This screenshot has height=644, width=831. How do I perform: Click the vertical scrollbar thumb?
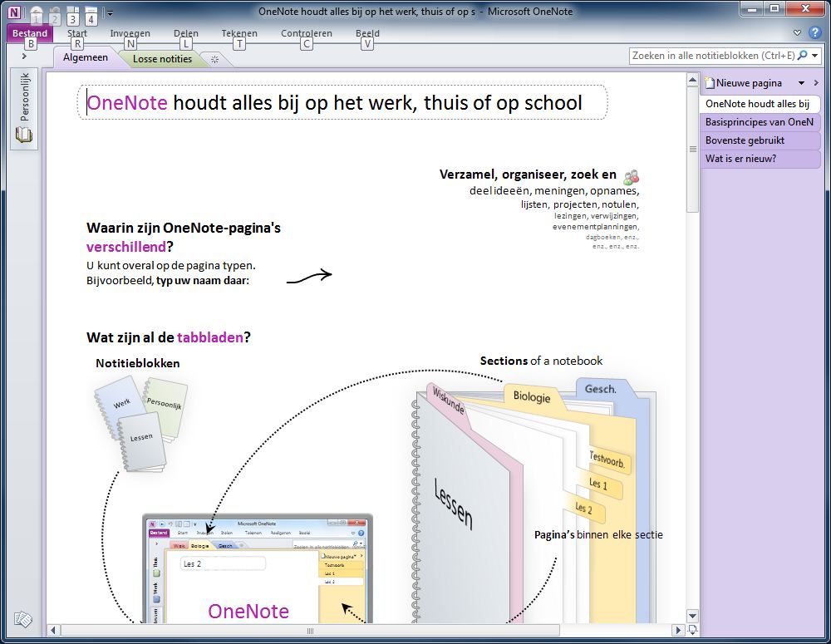692,150
